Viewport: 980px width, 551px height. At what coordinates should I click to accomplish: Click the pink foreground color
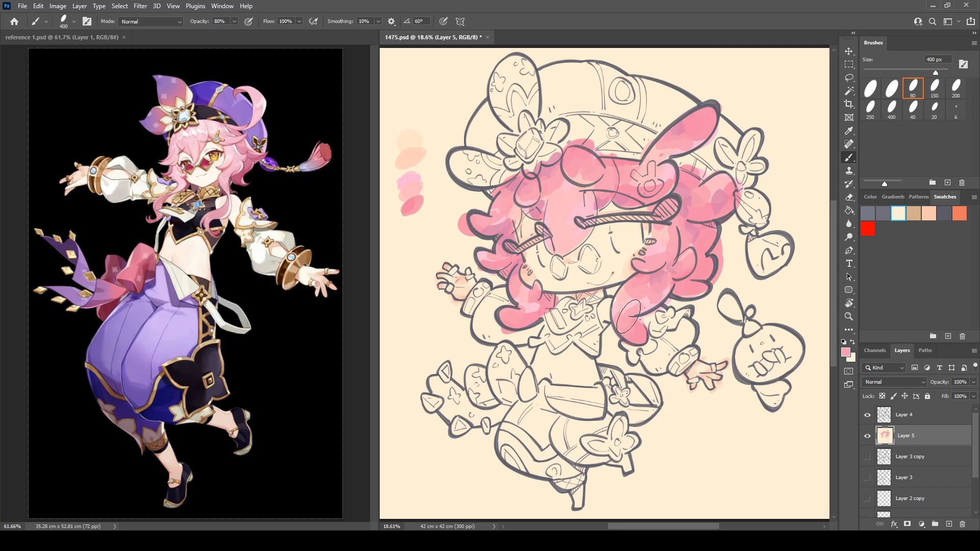[x=846, y=353]
